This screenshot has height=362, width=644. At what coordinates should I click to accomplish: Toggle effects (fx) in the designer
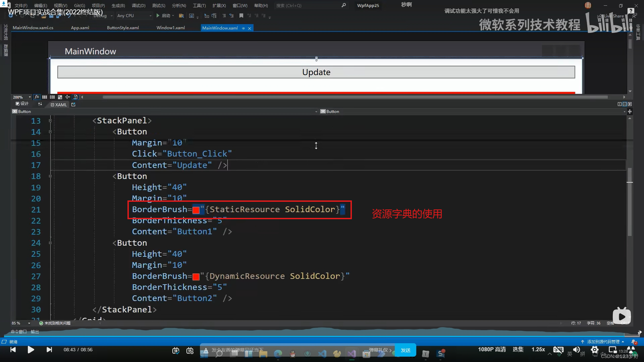pos(37,97)
